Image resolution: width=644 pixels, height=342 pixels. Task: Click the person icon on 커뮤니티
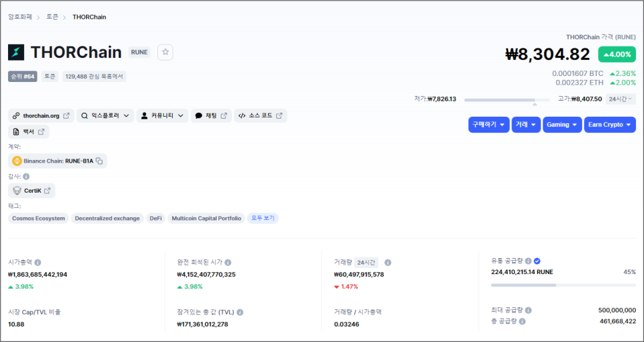tap(144, 116)
